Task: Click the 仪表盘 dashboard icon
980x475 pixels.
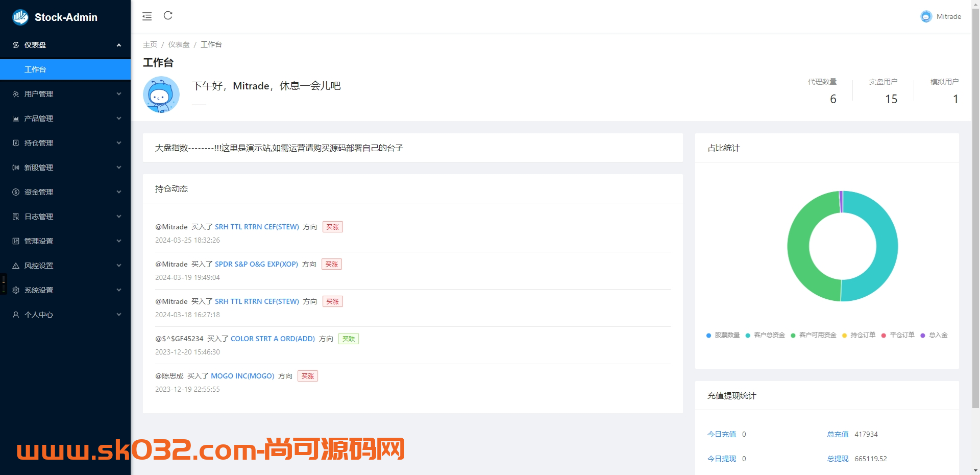Action: coord(16,45)
